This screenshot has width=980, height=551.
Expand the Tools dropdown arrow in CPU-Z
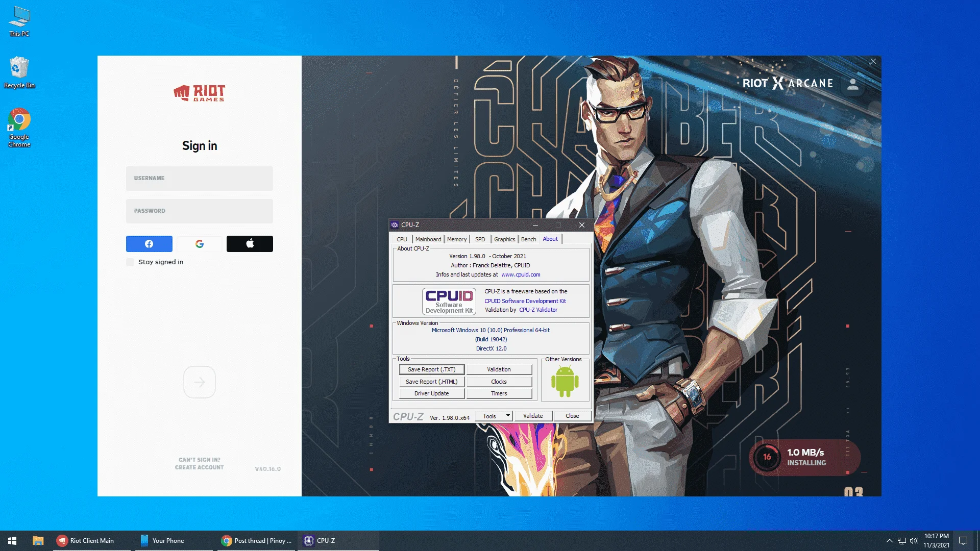tap(508, 416)
